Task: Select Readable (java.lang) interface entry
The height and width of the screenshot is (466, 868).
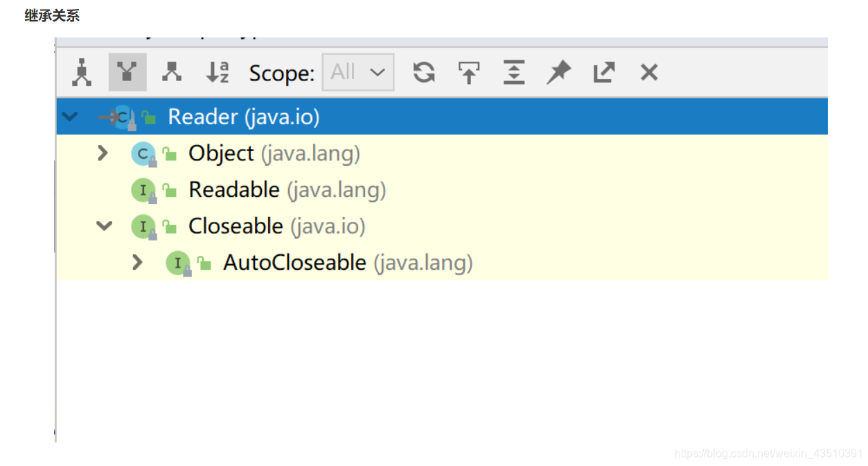Action: [x=287, y=190]
